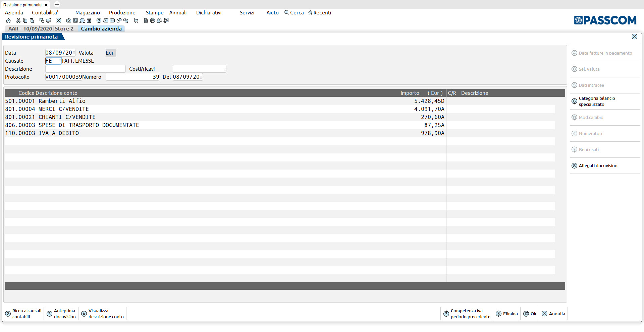The width and height of the screenshot is (644, 332).
Task: Click the Home icon in toolbar
Action: click(x=8, y=20)
